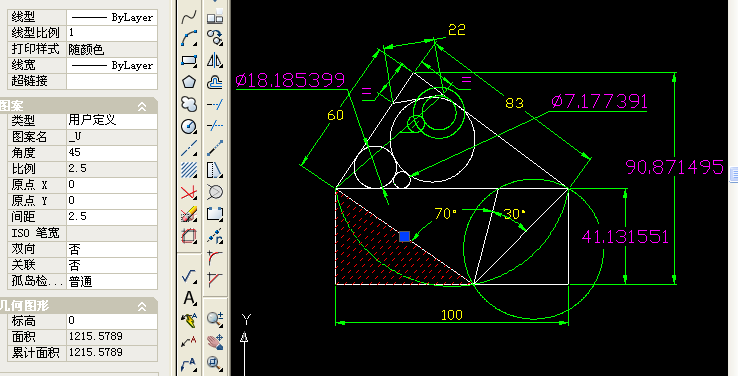Select the Scale tool

(215, 169)
